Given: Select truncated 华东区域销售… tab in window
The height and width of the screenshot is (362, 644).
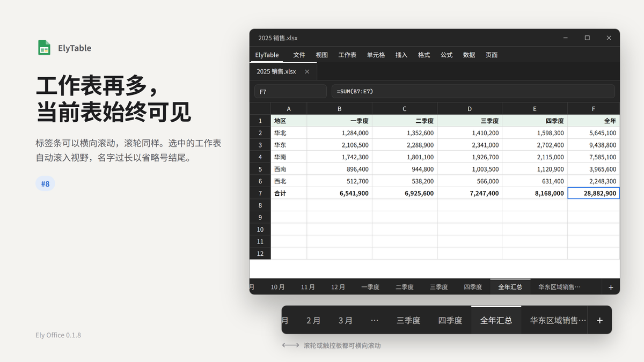Looking at the screenshot, I should coord(559,287).
